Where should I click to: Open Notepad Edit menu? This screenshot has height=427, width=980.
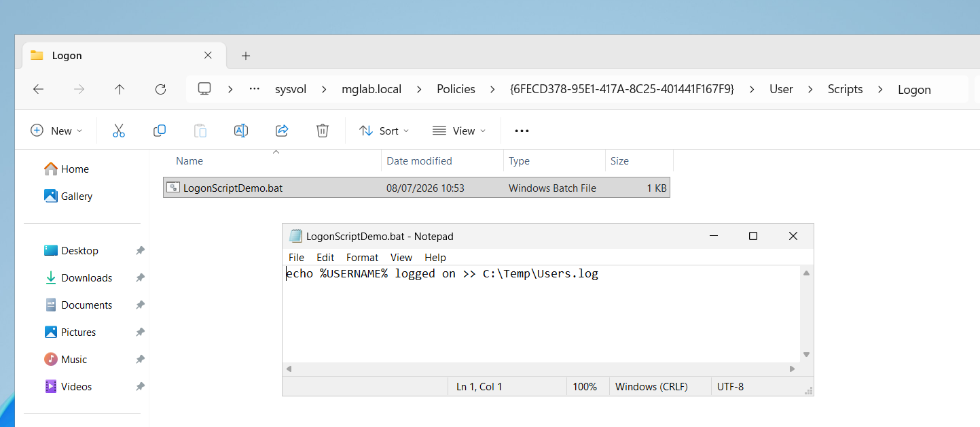pos(325,258)
